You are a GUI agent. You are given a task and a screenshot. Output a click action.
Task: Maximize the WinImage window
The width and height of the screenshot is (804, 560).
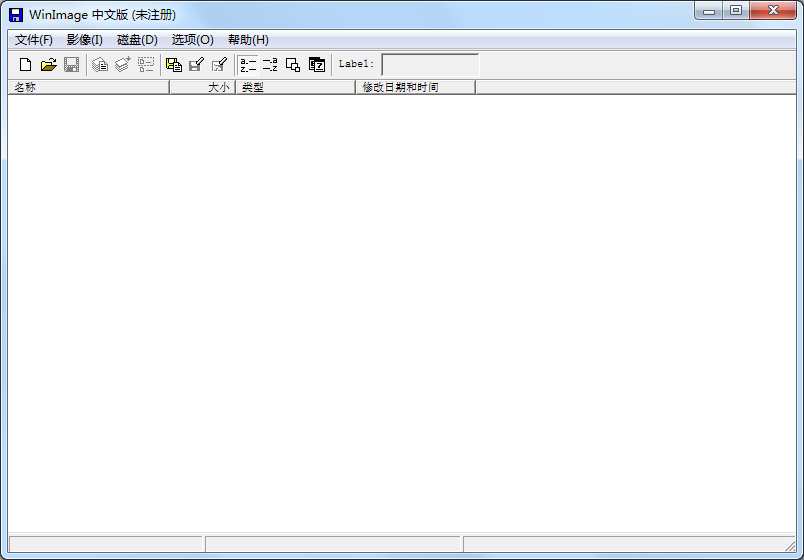pyautogui.click(x=736, y=10)
